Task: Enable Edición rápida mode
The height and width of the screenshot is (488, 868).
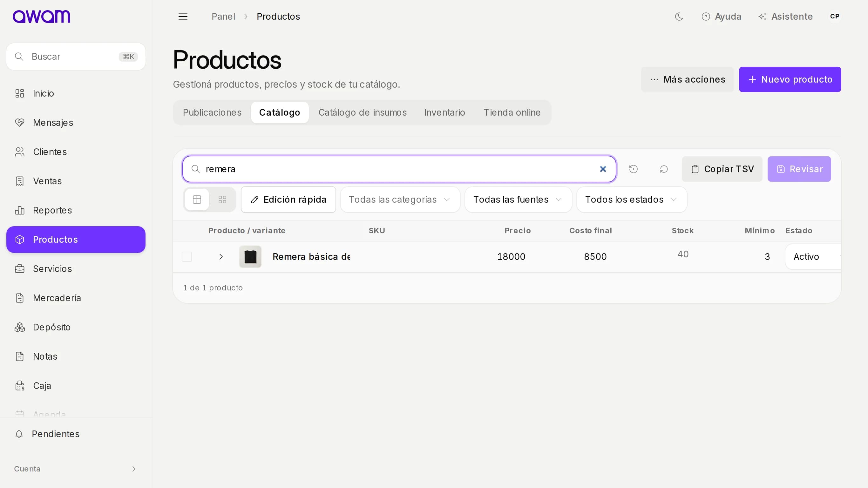Action: point(288,200)
